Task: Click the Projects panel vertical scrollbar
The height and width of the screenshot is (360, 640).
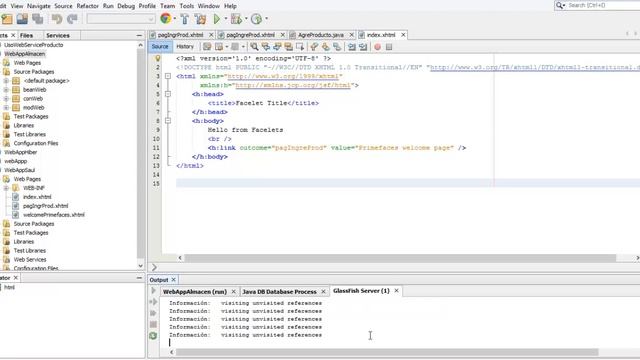Action: pyautogui.click(x=141, y=153)
